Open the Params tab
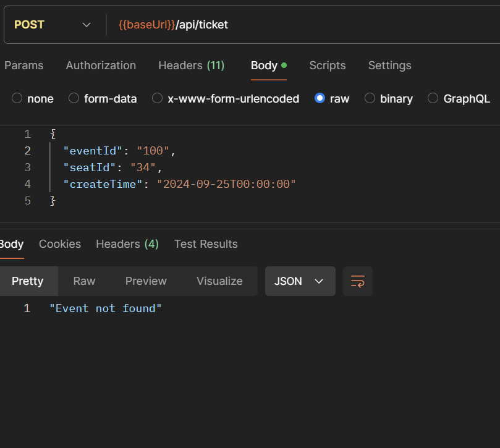 click(x=24, y=66)
